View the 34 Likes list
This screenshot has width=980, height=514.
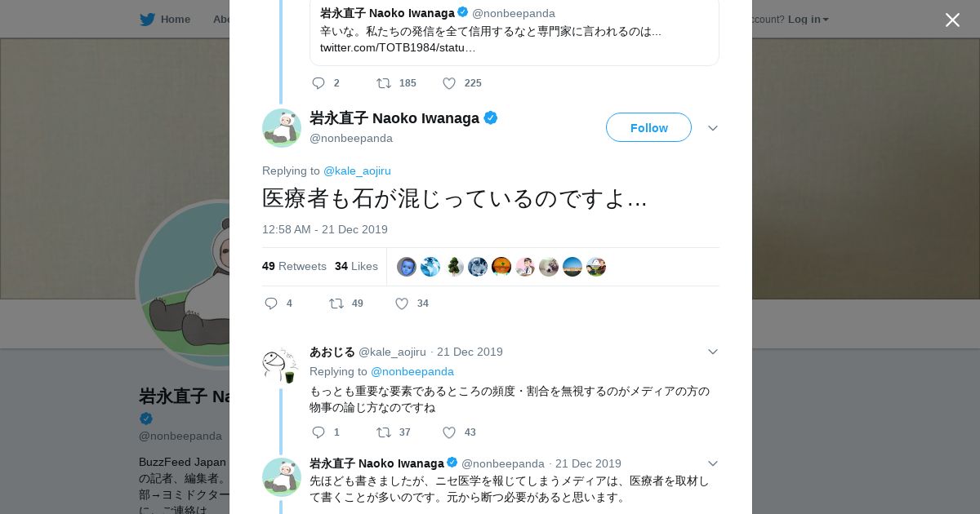356,266
